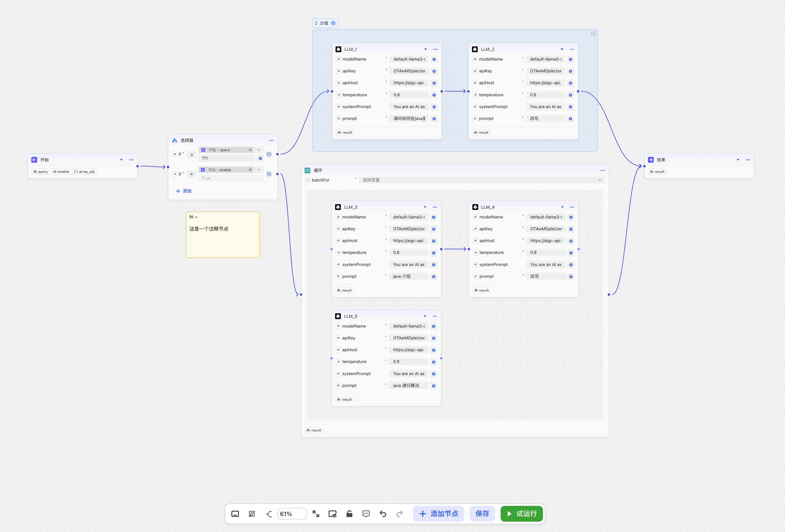Click the mouse-mode screen icon in toolbar
The image size is (785, 532).
tap(332, 514)
